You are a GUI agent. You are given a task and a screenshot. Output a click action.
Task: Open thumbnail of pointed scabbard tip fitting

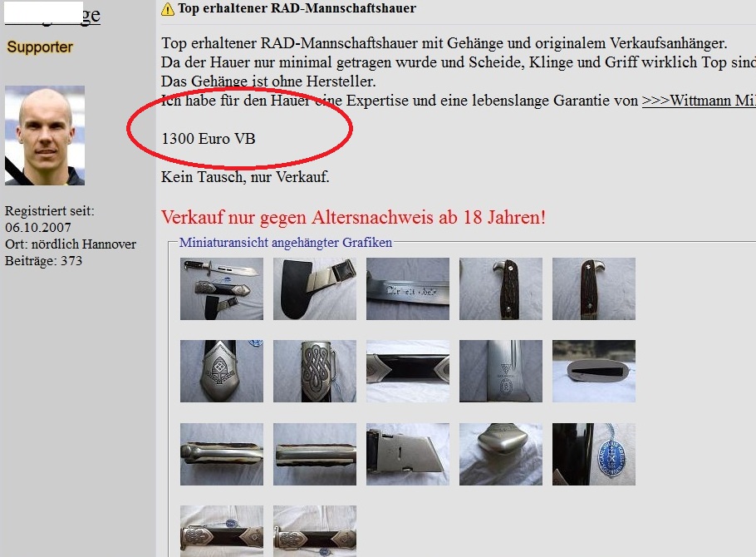pyautogui.click(x=222, y=371)
